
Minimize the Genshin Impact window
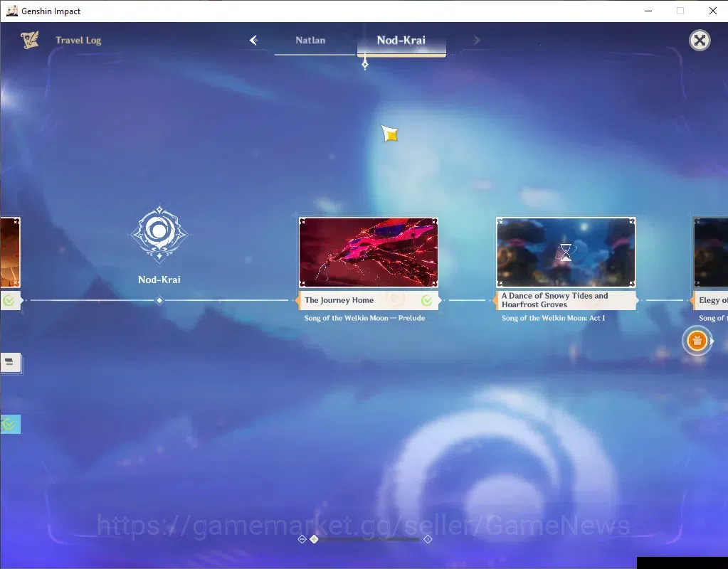tap(648, 11)
